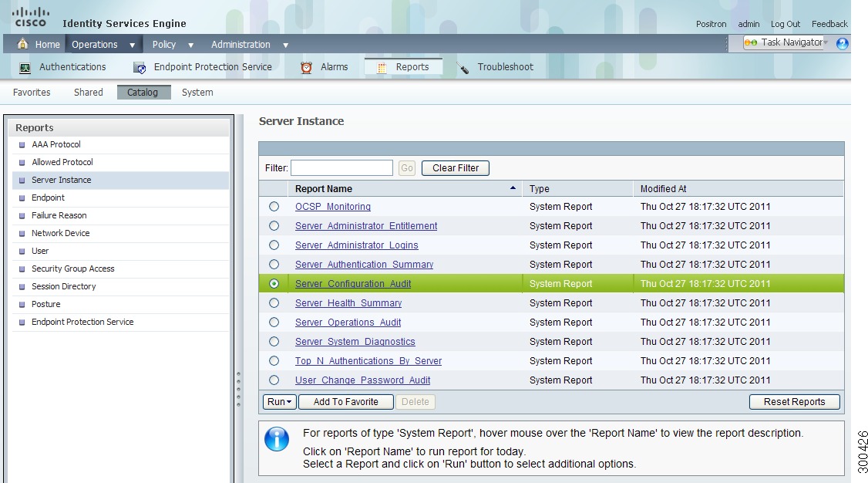Select the Server_Operations_Audit radio button
Screen dimensions: 868x483
tap(274, 323)
